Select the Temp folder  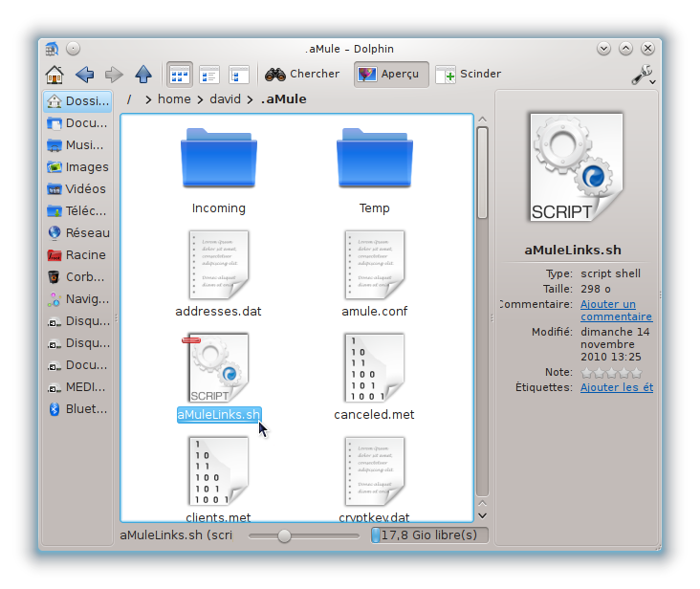pos(375,171)
